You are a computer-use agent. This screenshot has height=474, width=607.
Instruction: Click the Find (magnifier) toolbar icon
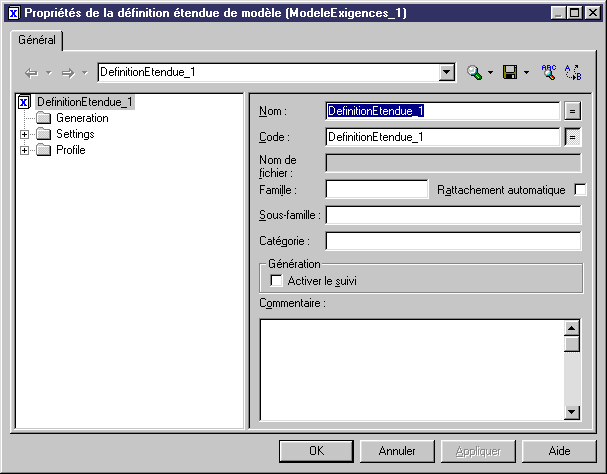[x=475, y=73]
